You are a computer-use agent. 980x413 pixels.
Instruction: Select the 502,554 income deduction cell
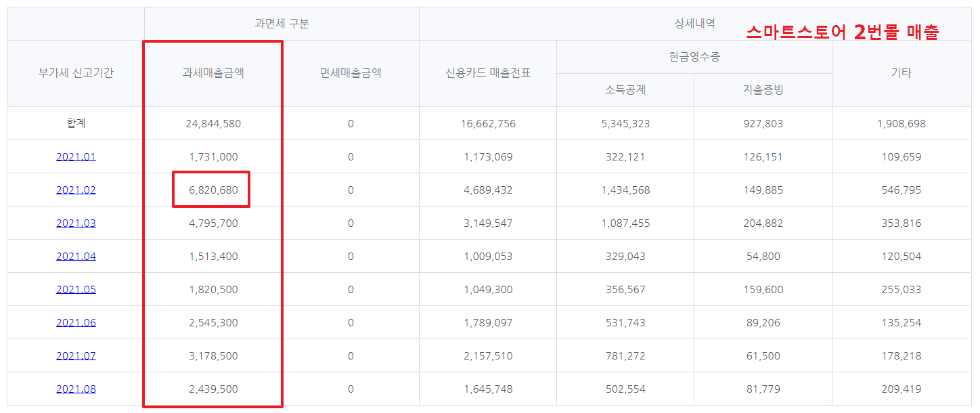[625, 389]
